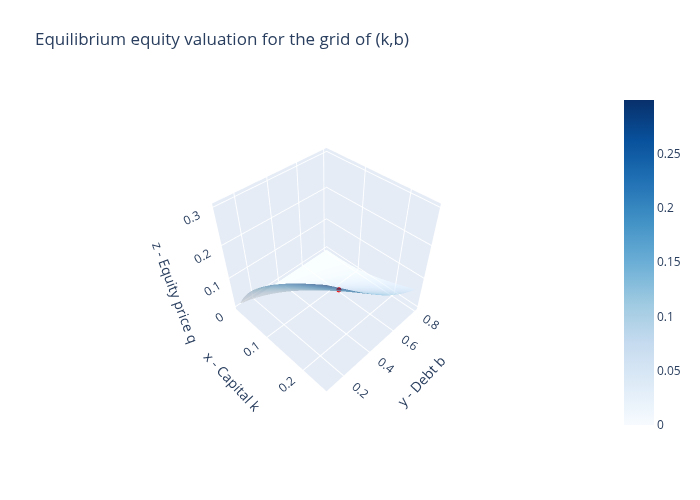Click the 0.6 tick on the Debt axis

[409, 342]
